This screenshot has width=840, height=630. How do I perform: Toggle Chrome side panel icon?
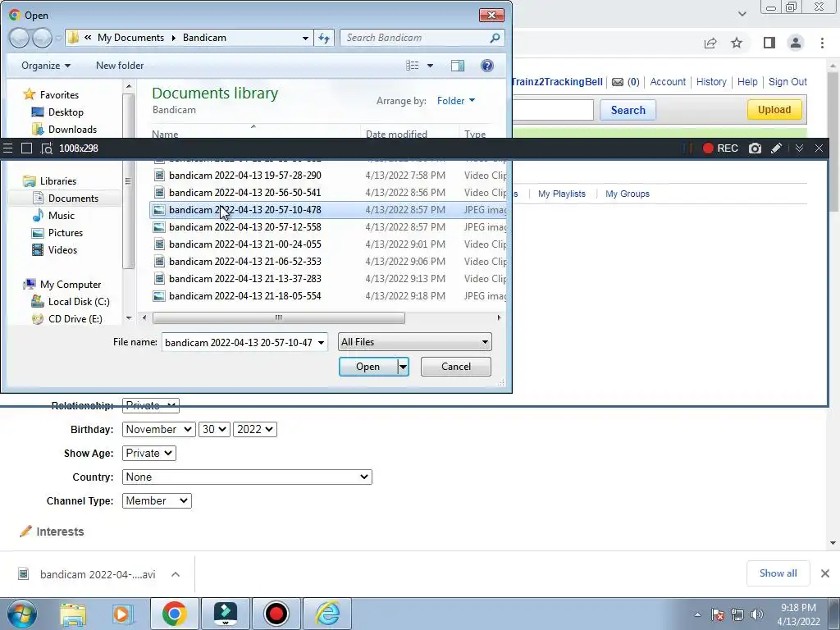(769, 43)
